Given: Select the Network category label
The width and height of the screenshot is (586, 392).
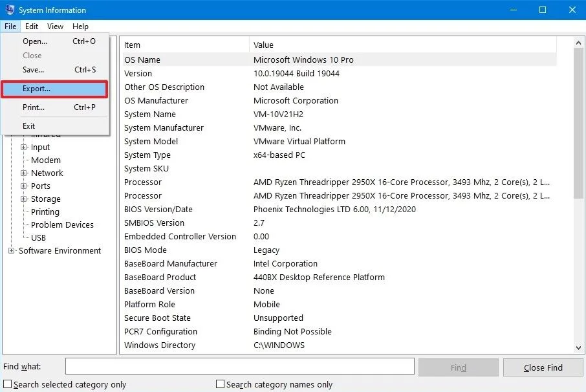Looking at the screenshot, I should 47,173.
